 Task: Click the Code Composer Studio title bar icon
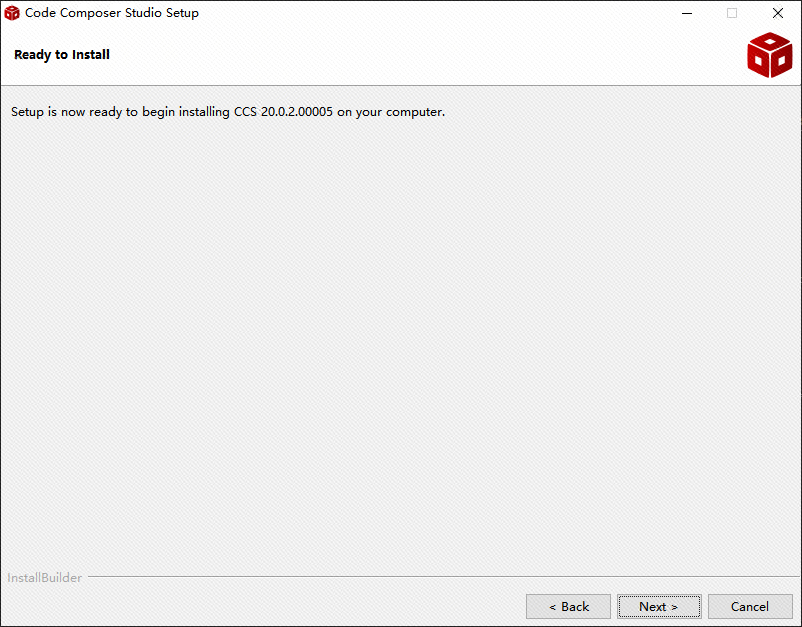coord(12,13)
